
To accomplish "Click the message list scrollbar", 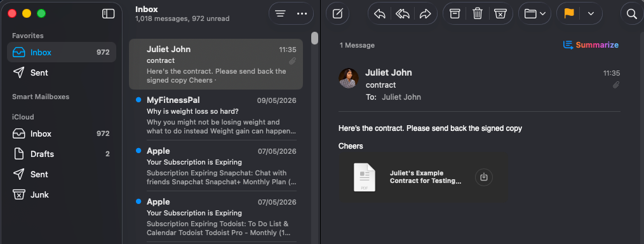I will point(314,37).
